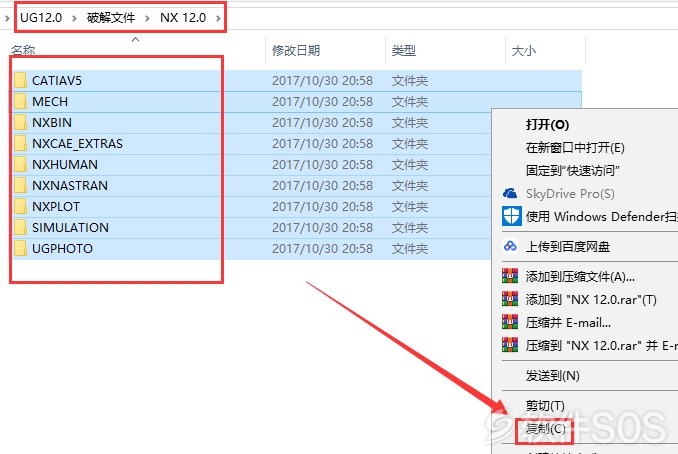The image size is (678, 454).
Task: Sort by the 类型 column header
Action: [x=403, y=51]
